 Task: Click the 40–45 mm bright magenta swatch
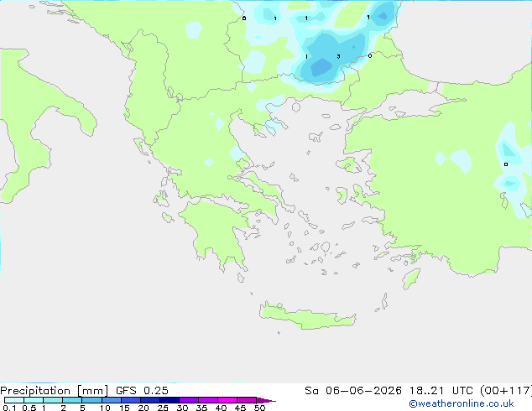[x=227, y=400]
